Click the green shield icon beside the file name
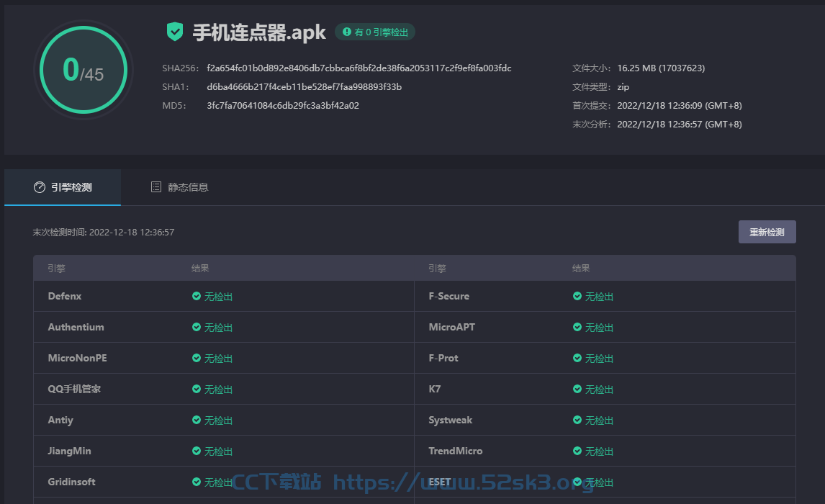The height and width of the screenshot is (504, 825). click(175, 32)
